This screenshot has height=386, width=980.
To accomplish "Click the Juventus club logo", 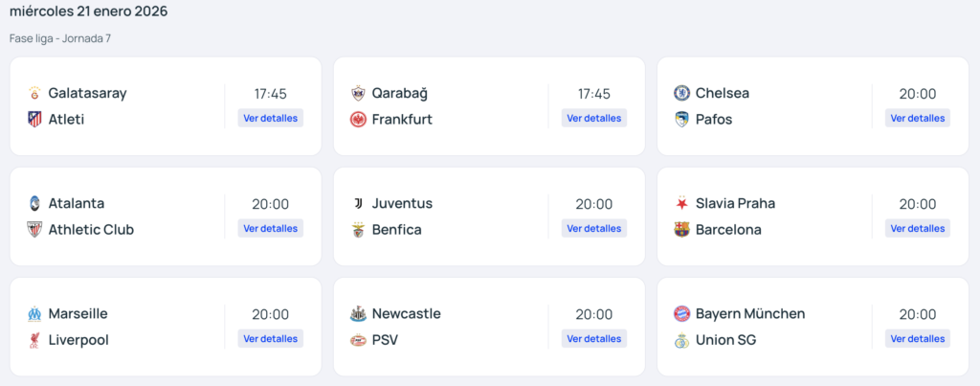I will [359, 203].
